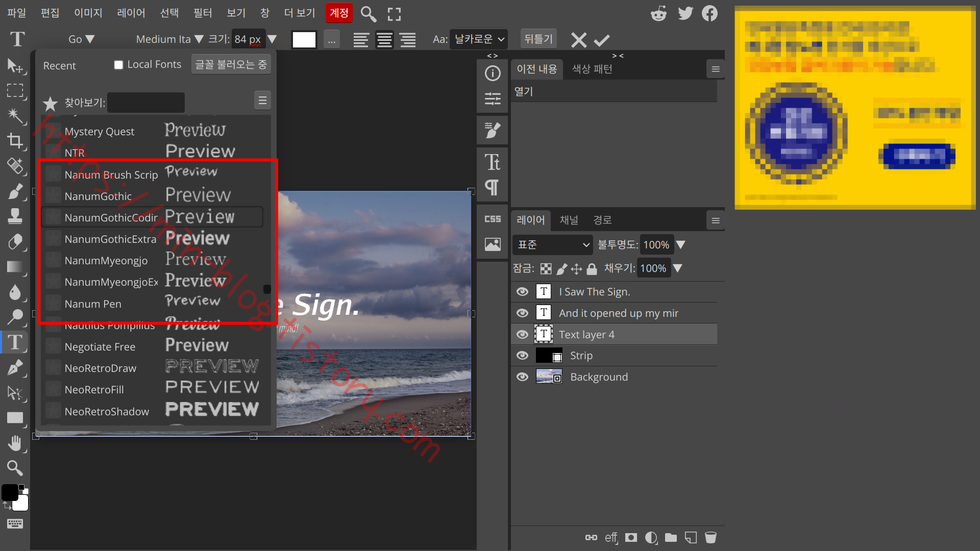Open the 필터 menu
This screenshot has width=980, height=551.
point(203,13)
